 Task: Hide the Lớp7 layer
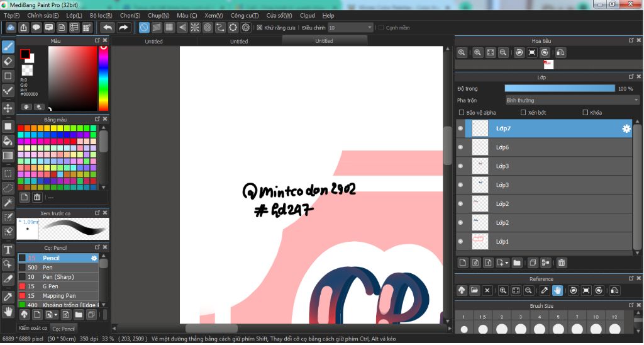pos(460,128)
